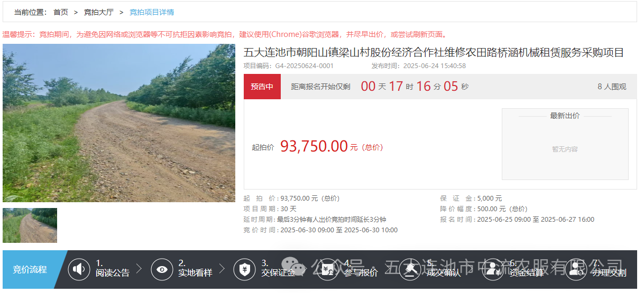The image size is (644, 293).
Task: Click the 参与报价 step icon
Action: (x=328, y=269)
